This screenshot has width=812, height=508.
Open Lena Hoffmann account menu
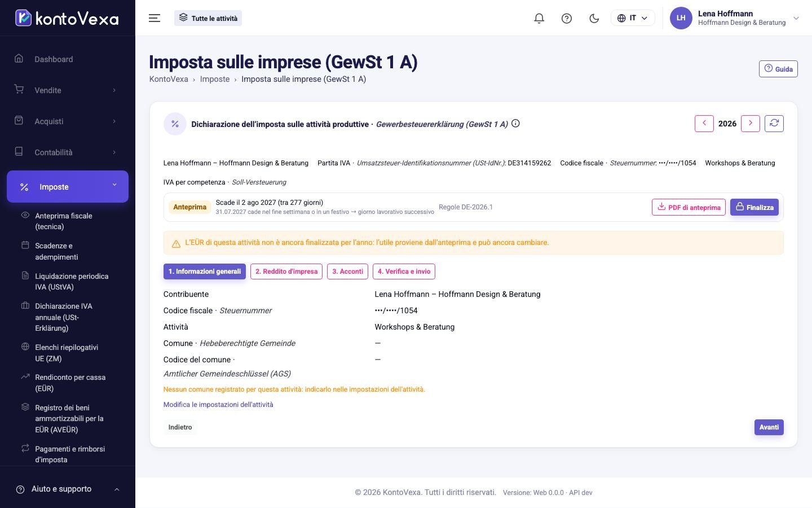pyautogui.click(x=735, y=18)
